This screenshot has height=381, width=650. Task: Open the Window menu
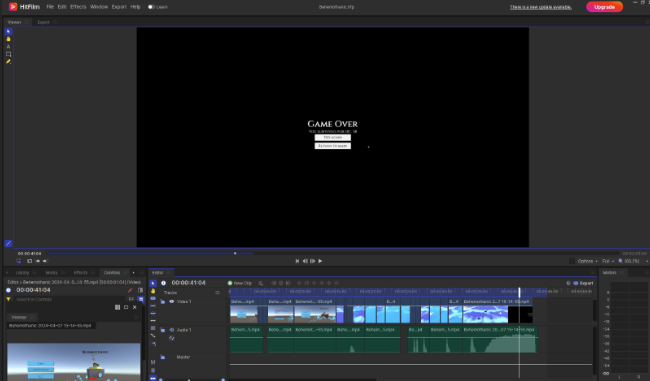pos(99,7)
